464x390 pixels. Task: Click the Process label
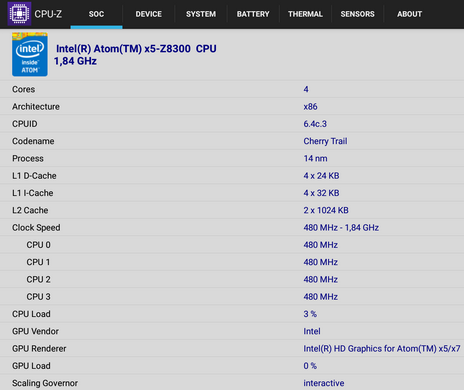pos(28,159)
